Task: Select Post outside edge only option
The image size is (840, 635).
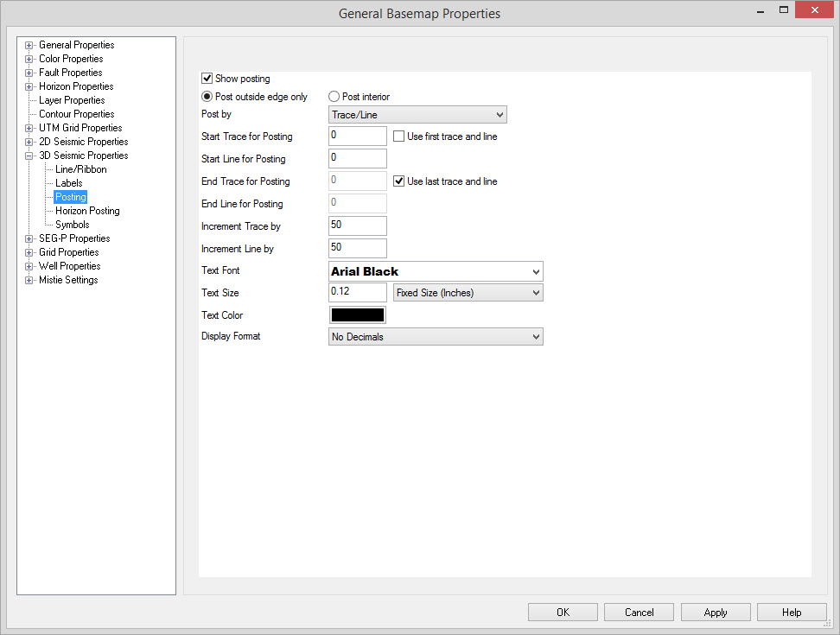Action: pos(207,97)
